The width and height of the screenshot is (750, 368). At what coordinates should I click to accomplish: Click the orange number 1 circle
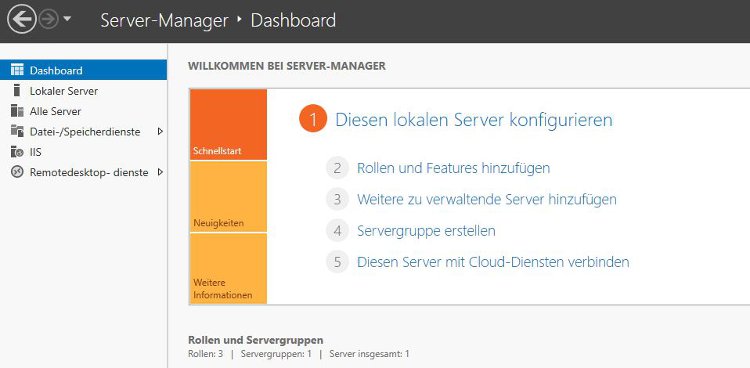(x=313, y=120)
